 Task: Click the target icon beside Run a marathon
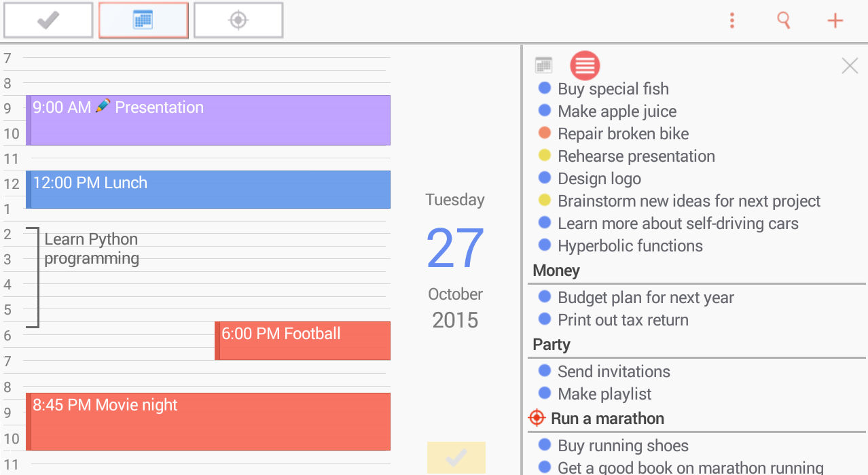click(537, 418)
